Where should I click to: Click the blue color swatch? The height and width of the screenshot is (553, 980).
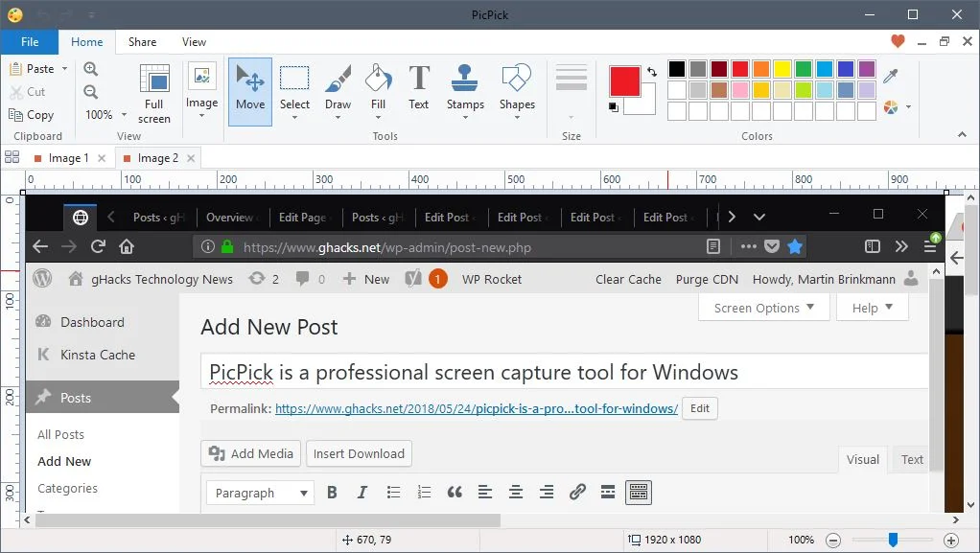[x=845, y=69]
